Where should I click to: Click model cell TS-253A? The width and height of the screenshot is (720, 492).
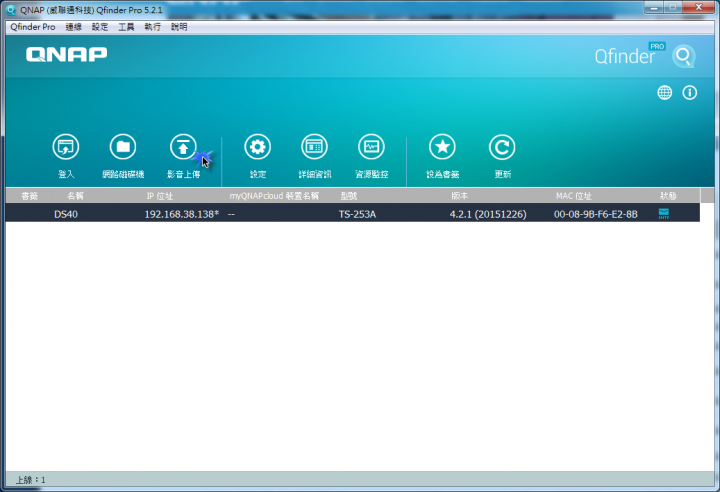(357, 214)
